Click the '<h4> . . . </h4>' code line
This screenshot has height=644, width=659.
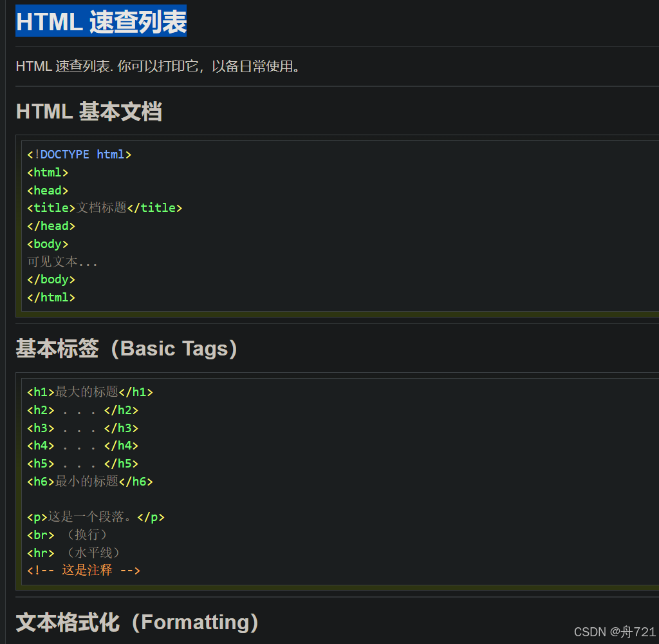83,446
